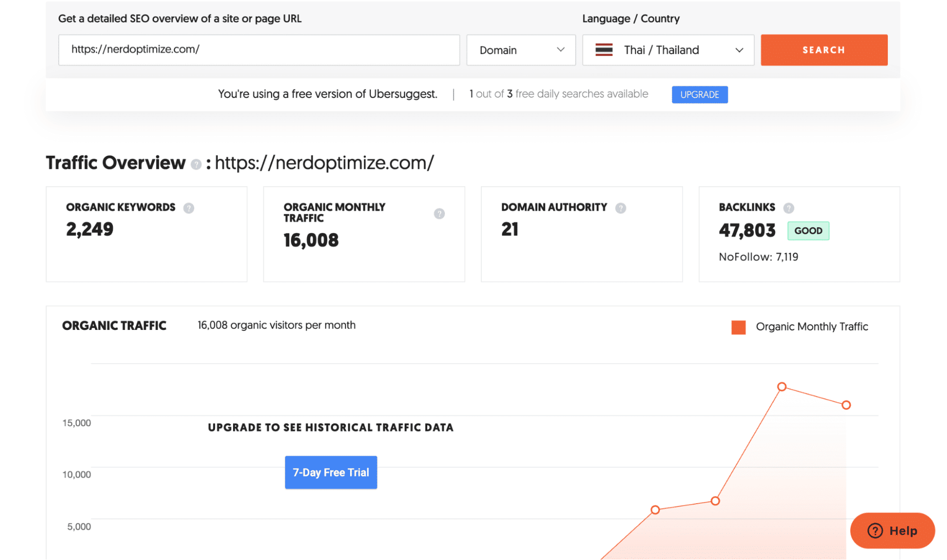Viewport: 947px width, 560px height.
Task: Open Organic Monthly Traffic help icon
Action: point(439,213)
